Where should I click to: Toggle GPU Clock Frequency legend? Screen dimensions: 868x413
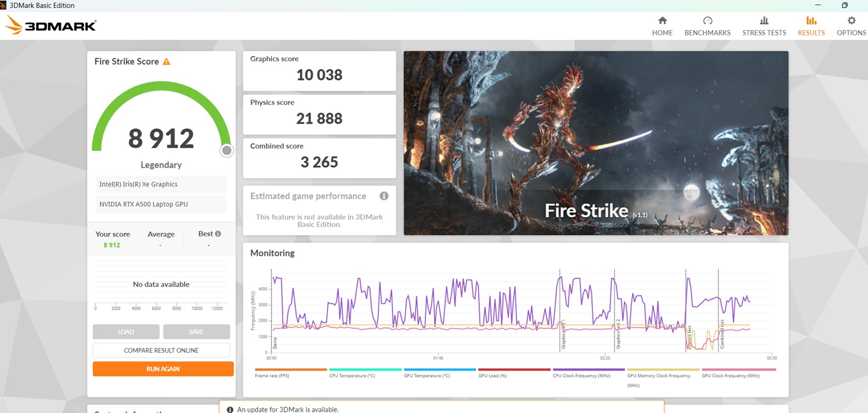pyautogui.click(x=739, y=373)
